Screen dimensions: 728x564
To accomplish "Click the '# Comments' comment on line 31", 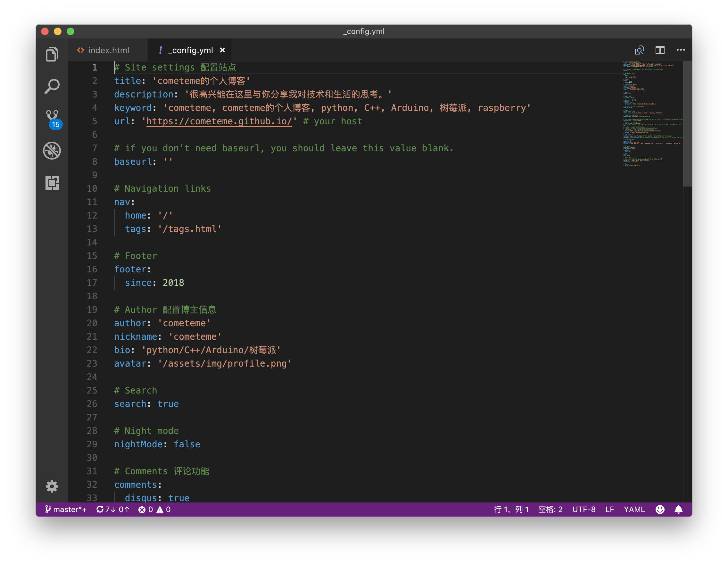I will coord(162,471).
